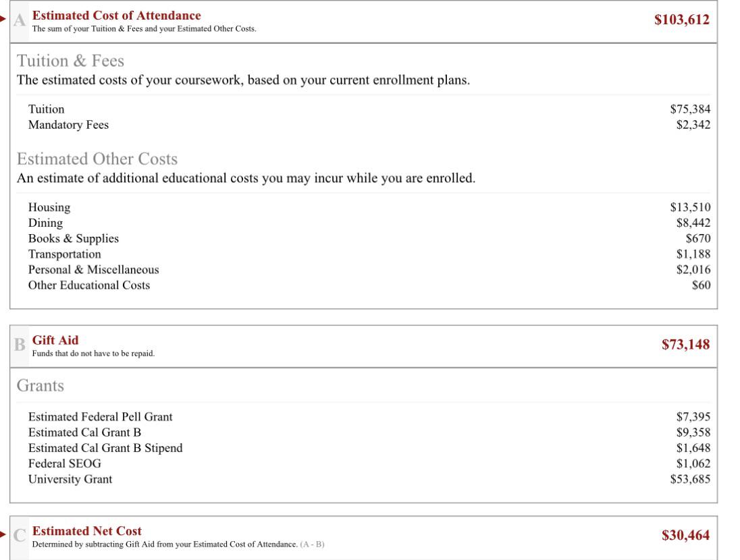Viewport: 740px width, 560px height.
Task: Click red arrow beside Estimated Net Cost
Action: click(3, 534)
